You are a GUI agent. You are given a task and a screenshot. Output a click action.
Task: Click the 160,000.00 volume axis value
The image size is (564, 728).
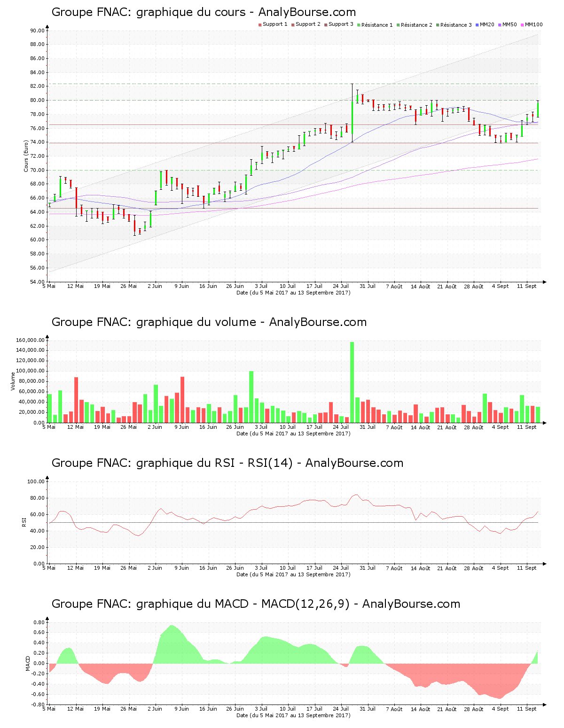pyautogui.click(x=31, y=340)
